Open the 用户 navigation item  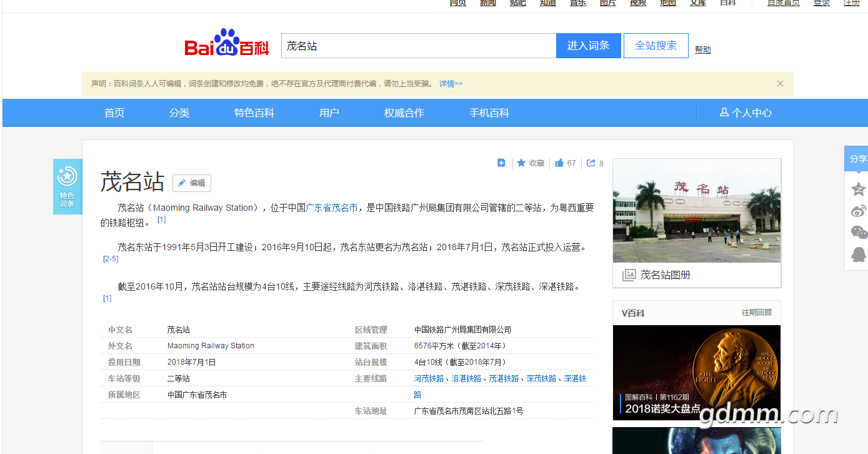tap(329, 113)
